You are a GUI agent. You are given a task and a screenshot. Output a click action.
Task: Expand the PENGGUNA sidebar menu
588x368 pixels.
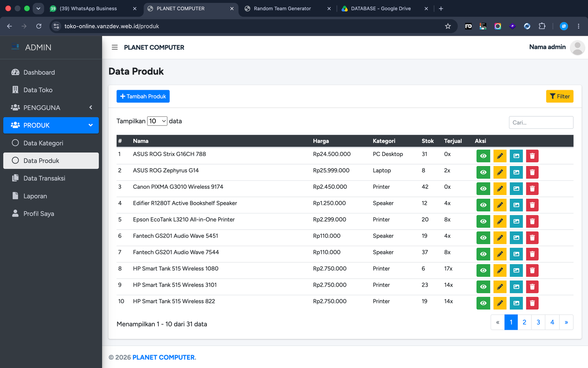(x=51, y=107)
